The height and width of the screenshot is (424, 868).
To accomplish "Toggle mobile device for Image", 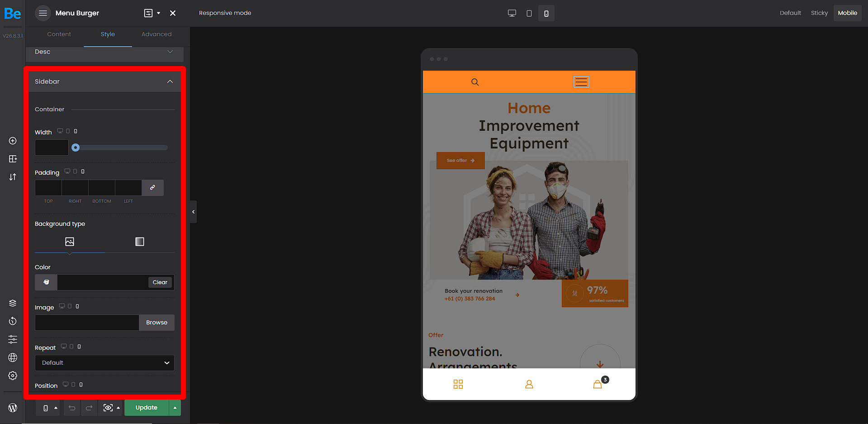I will pyautogui.click(x=77, y=306).
